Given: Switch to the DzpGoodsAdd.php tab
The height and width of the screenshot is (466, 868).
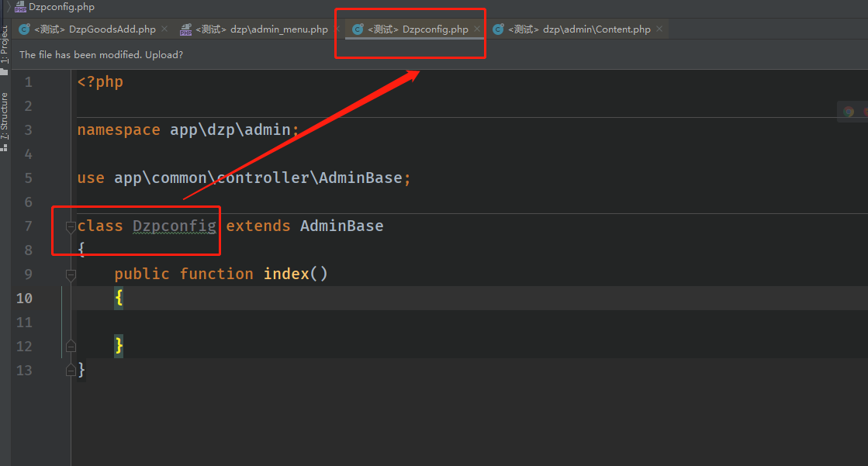Looking at the screenshot, I should [x=95, y=29].
